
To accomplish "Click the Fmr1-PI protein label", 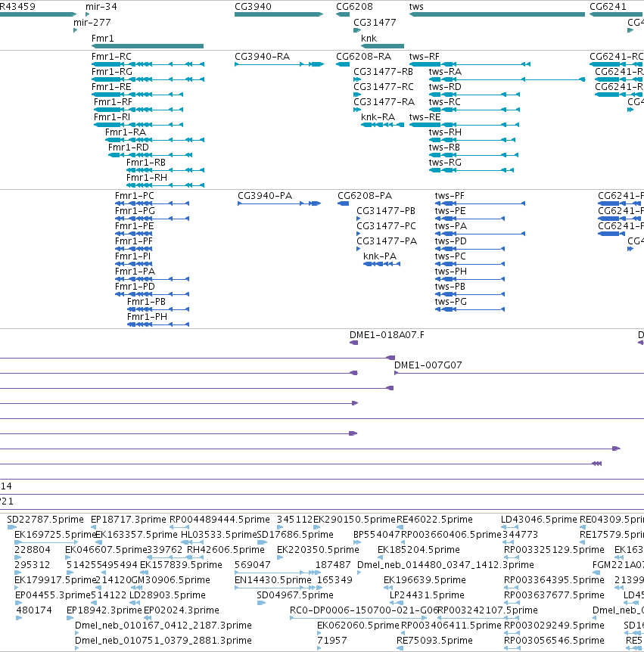I will (133, 256).
